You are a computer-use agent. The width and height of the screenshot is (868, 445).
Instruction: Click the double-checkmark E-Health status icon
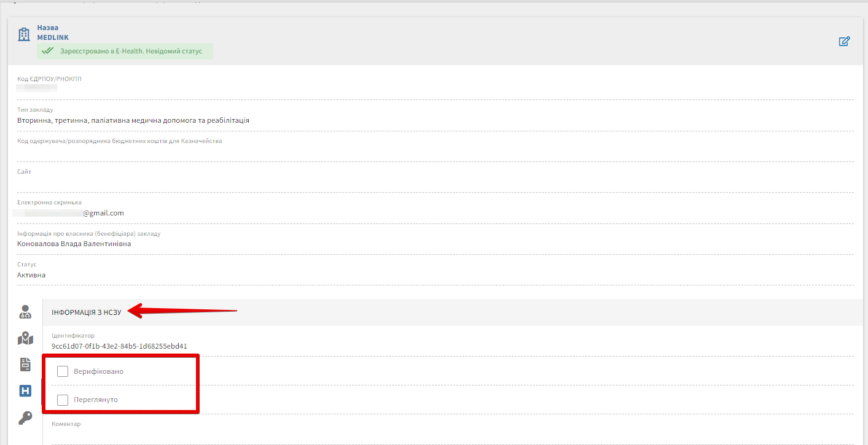(47, 51)
